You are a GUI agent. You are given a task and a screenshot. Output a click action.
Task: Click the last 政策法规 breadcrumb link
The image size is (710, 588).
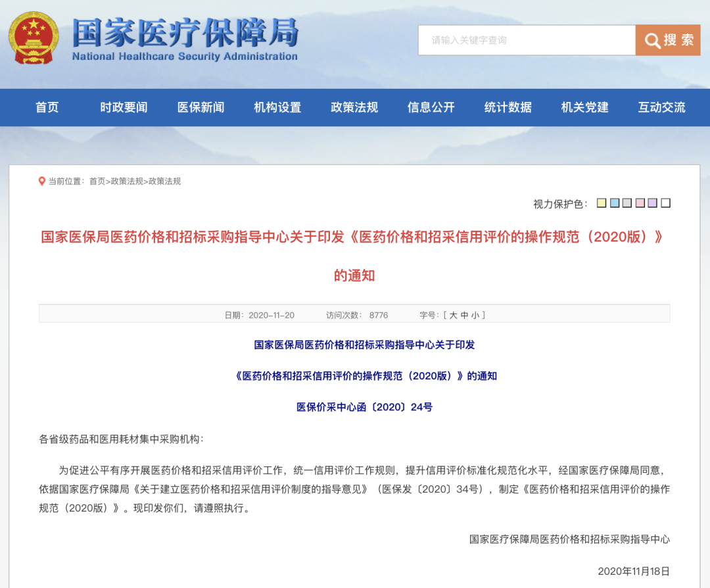point(165,182)
